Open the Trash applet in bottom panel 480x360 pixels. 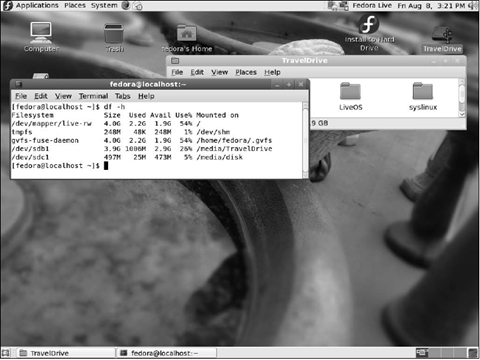473,353
